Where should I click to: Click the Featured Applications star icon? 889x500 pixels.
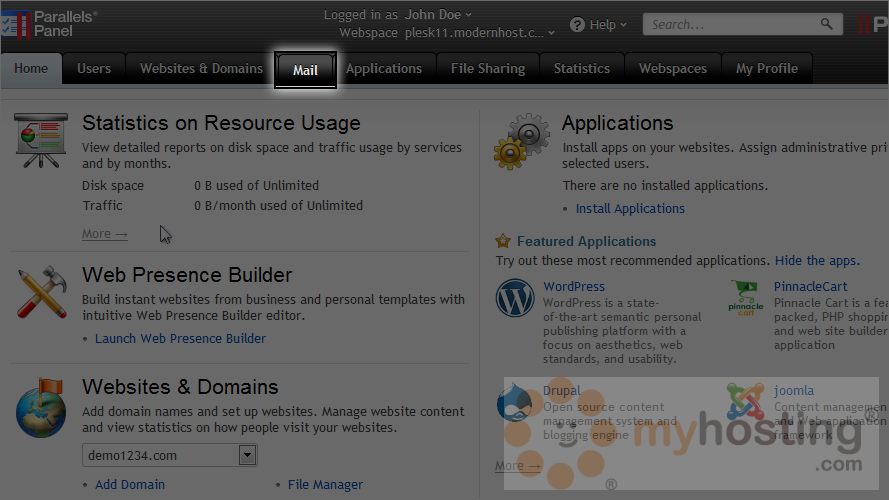click(x=503, y=241)
